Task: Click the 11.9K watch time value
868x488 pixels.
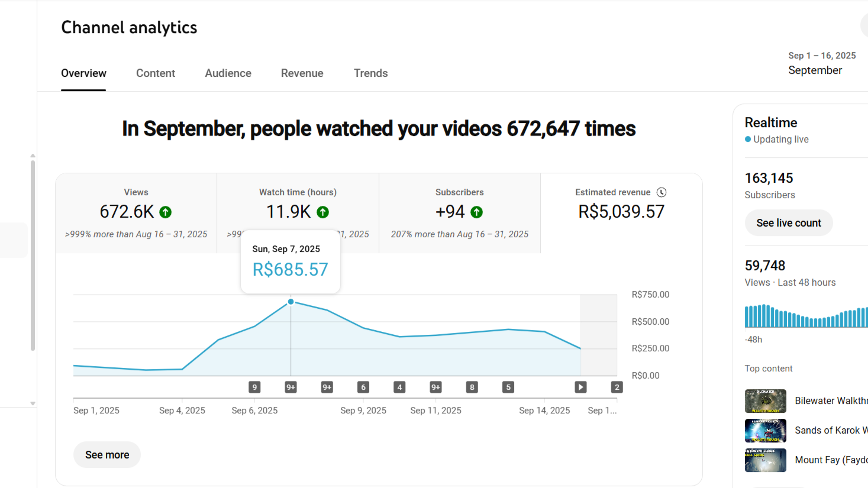Action: (289, 212)
